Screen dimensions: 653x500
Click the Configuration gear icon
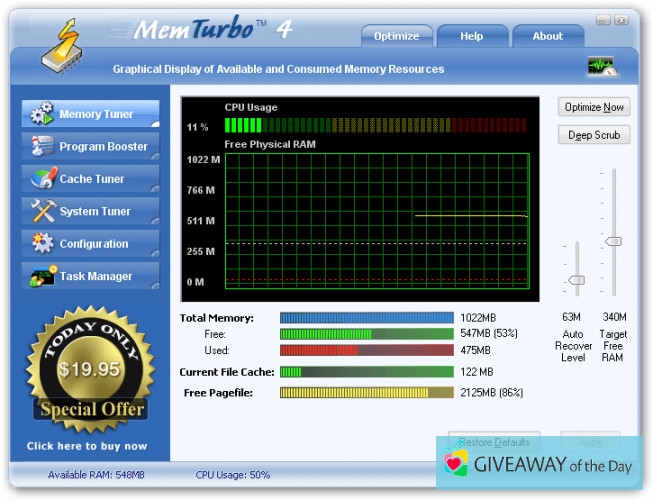[x=42, y=244]
